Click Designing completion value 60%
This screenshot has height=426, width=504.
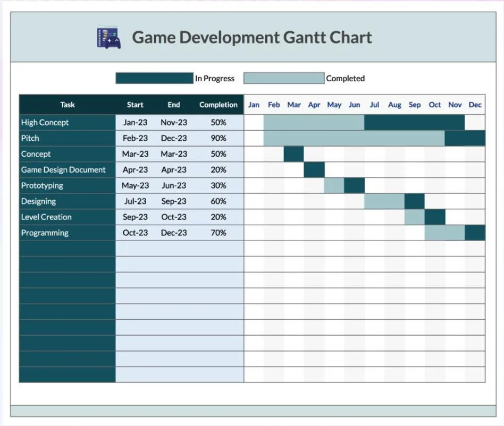[219, 201]
